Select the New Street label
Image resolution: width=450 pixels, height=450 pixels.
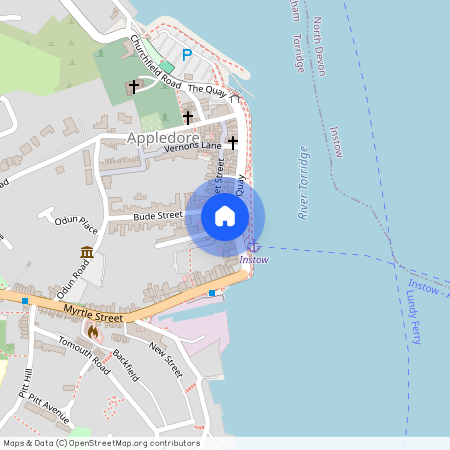(x=166, y=360)
